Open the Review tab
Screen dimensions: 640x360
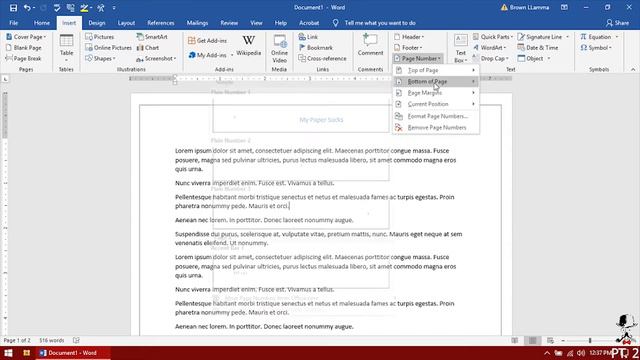pos(229,23)
